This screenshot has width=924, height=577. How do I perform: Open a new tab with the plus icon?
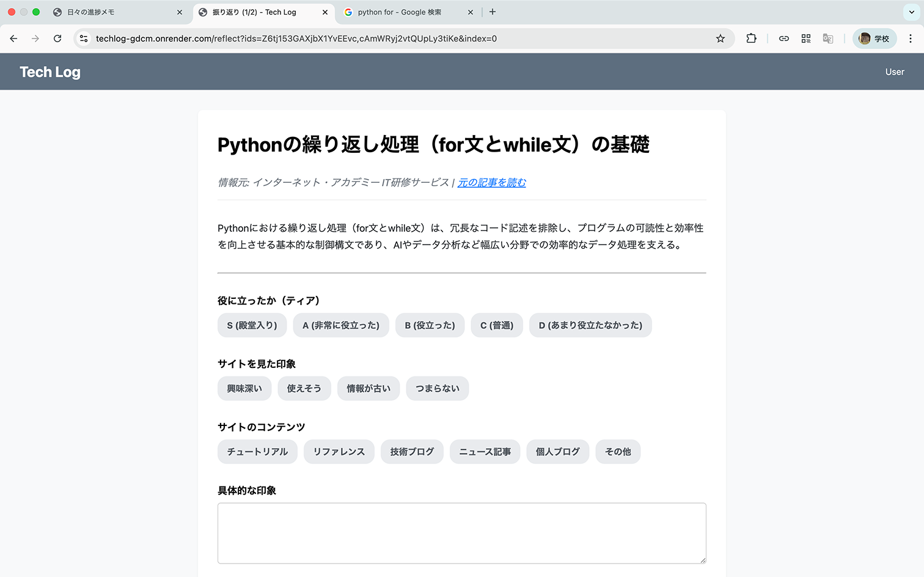(493, 12)
